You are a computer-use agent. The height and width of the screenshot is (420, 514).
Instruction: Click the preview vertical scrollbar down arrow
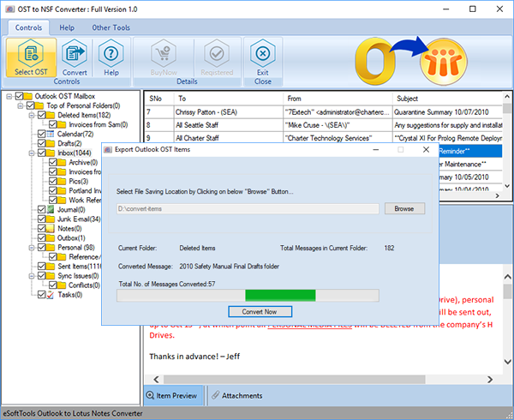pos(508,362)
